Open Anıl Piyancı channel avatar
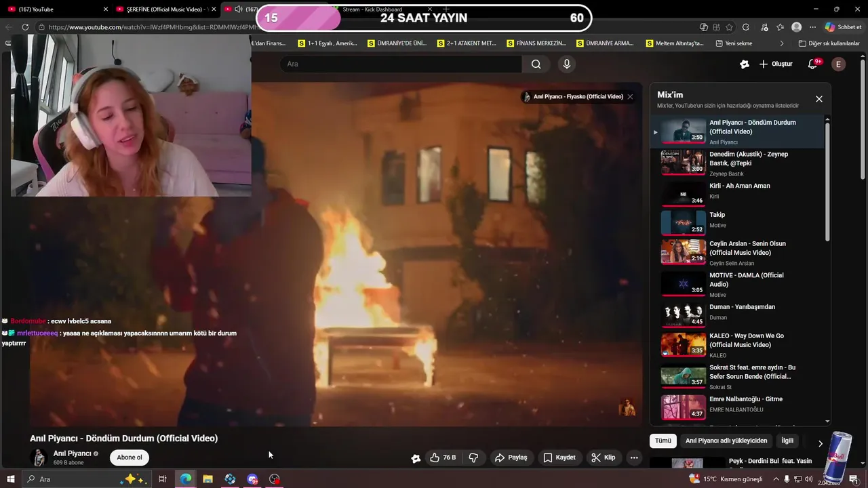Screen dimensions: 868x488 pyautogui.click(x=39, y=457)
